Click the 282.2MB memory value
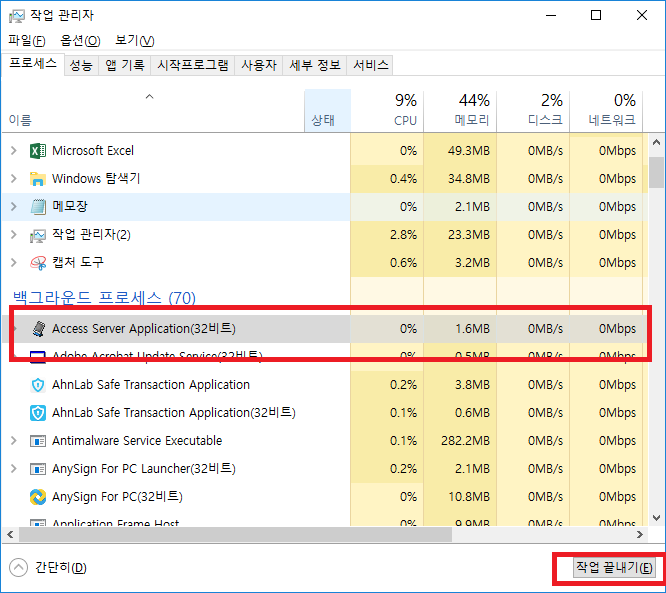 click(465, 441)
